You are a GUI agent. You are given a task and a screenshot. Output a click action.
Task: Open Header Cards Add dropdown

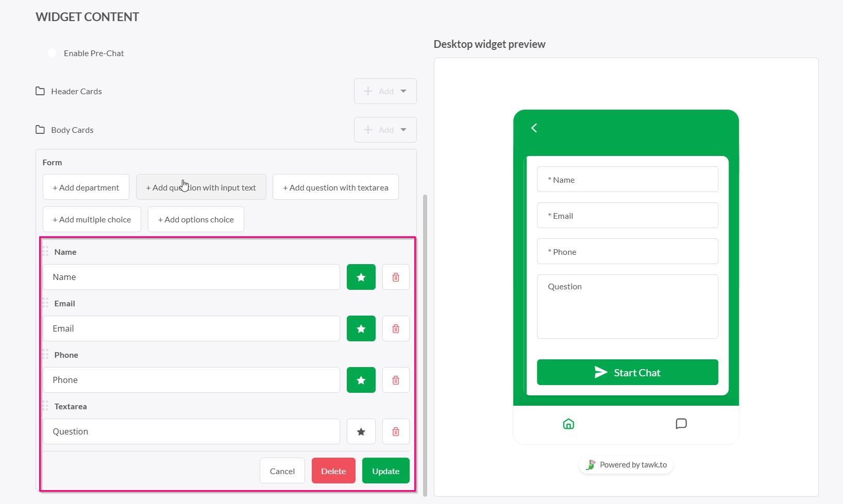pyautogui.click(x=385, y=91)
